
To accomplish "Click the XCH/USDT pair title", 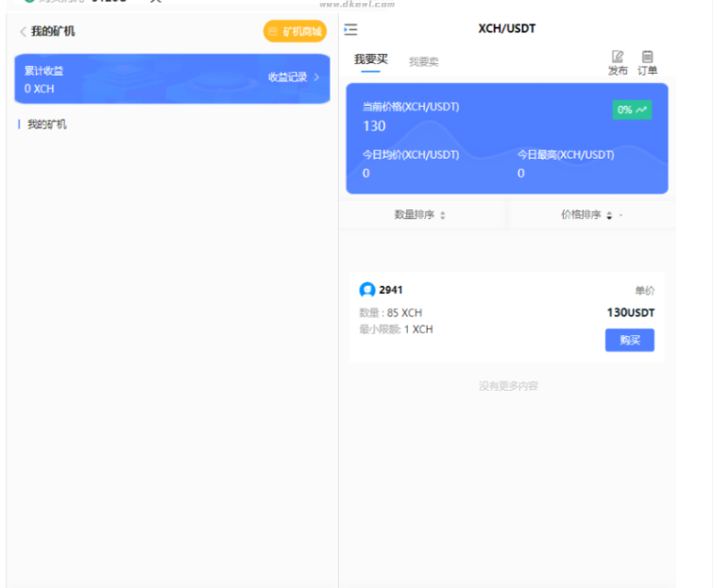I will click(506, 28).
